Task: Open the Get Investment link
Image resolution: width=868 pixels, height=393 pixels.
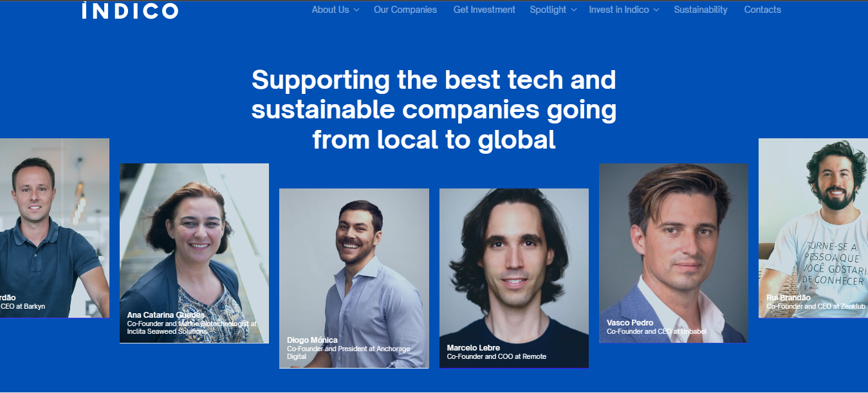Action: point(485,10)
